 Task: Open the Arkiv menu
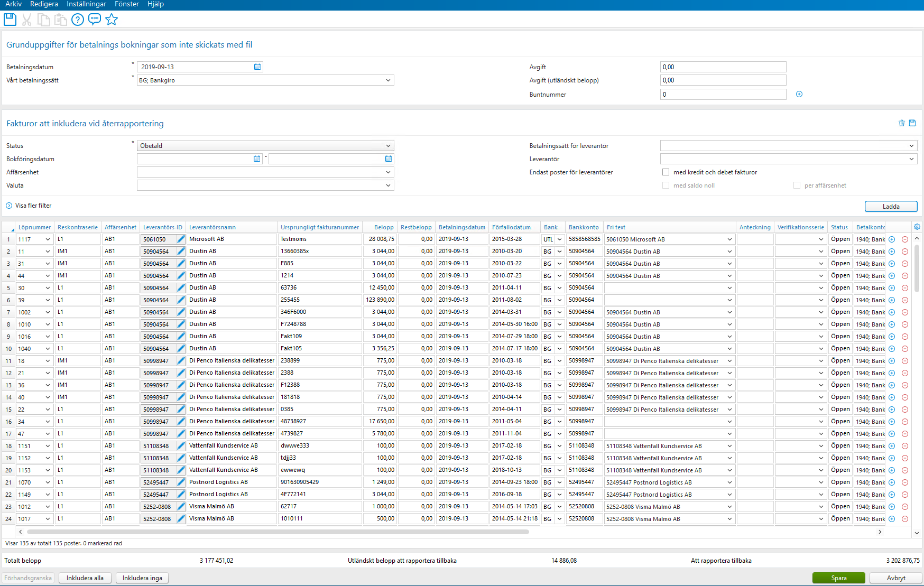tap(13, 4)
